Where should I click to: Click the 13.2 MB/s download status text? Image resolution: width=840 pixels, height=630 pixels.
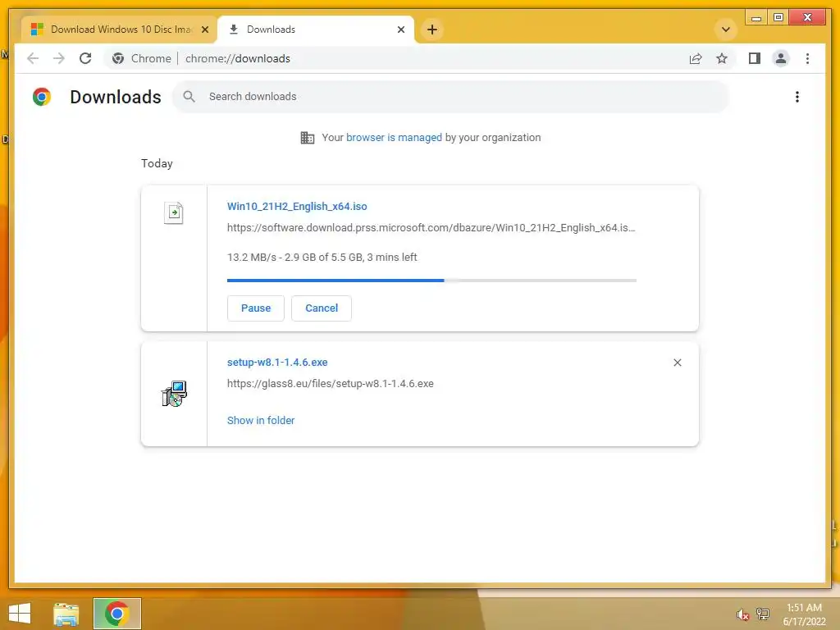tap(322, 257)
